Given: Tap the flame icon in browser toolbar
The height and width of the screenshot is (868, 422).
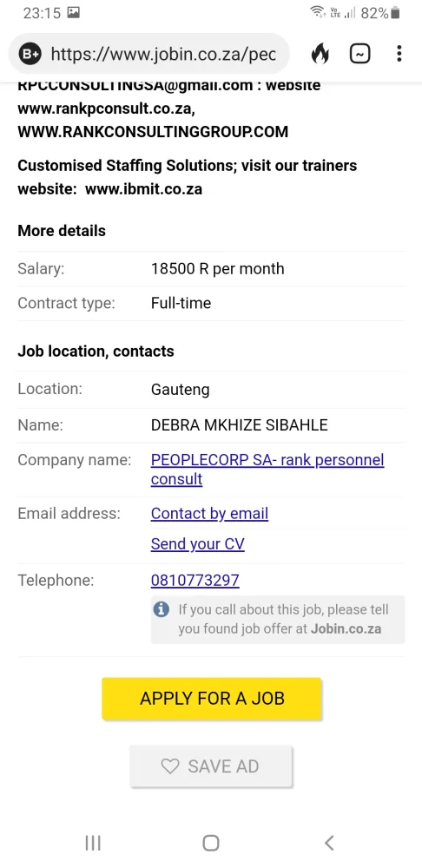Looking at the screenshot, I should click(320, 54).
